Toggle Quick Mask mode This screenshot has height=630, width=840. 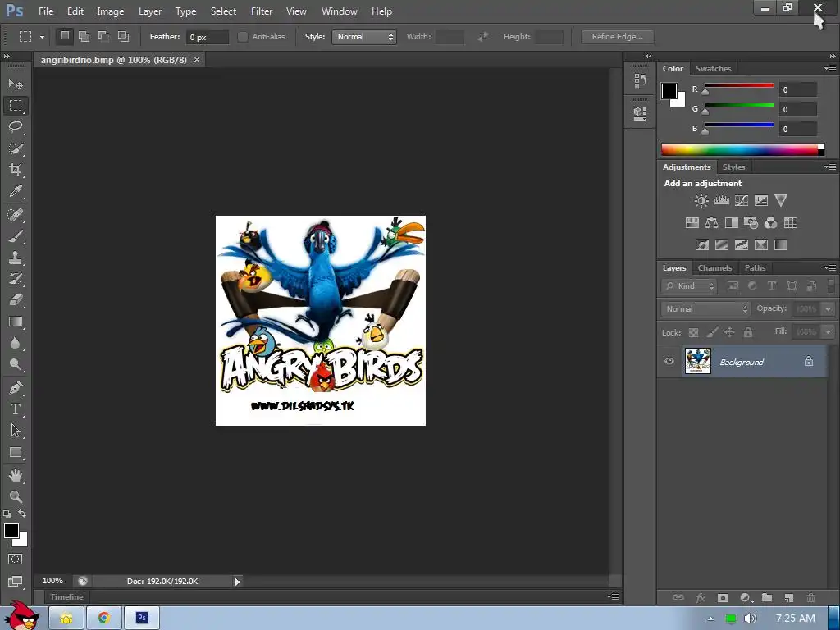(16, 559)
